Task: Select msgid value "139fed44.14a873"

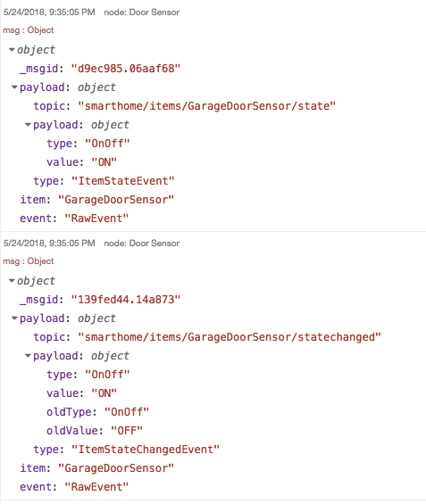Action: click(126, 300)
